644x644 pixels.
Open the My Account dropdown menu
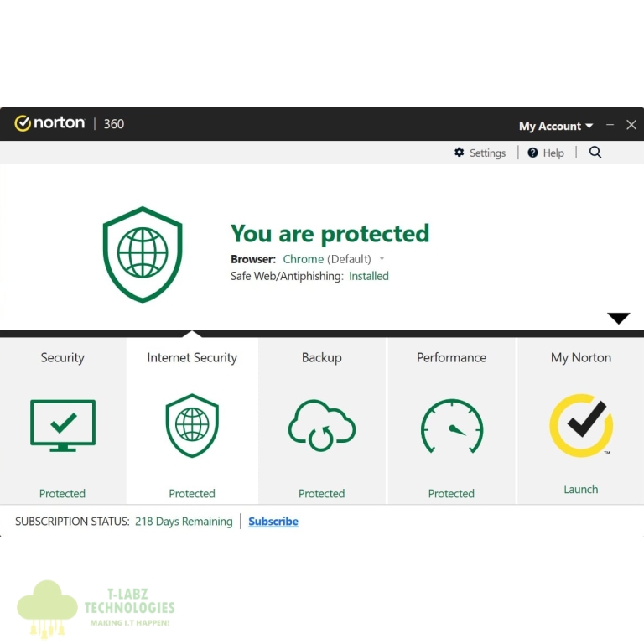[x=556, y=126]
